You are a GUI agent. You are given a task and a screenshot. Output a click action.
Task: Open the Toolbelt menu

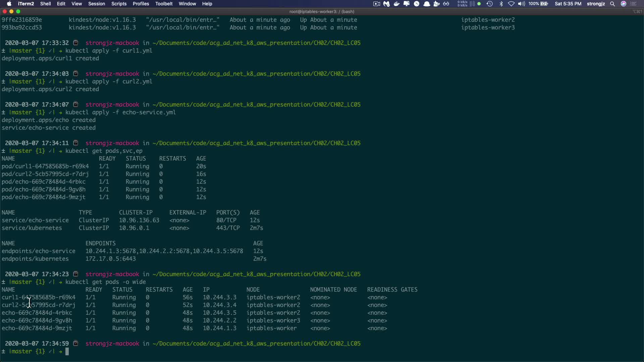pos(164,4)
